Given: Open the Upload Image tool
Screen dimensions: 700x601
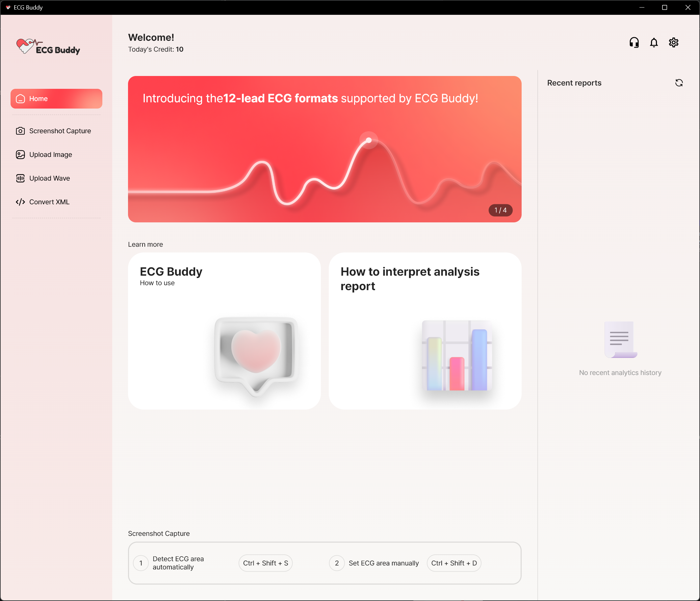Looking at the screenshot, I should tap(50, 154).
